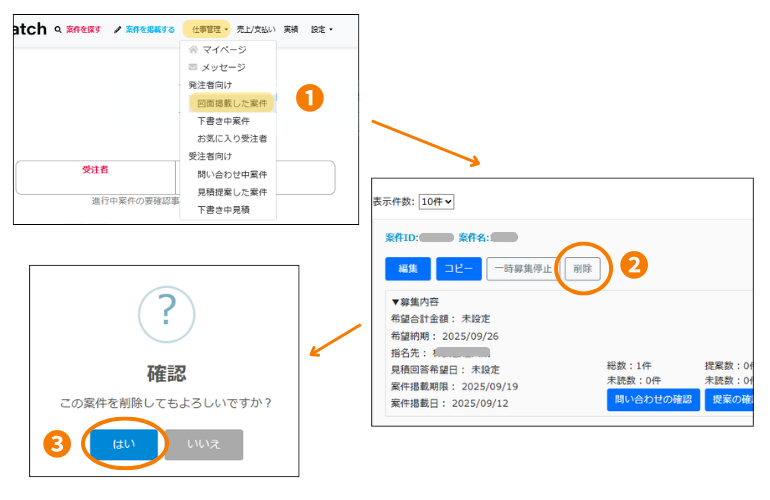
Task: Select 下書き中案件 menu entry
Action: (223, 121)
